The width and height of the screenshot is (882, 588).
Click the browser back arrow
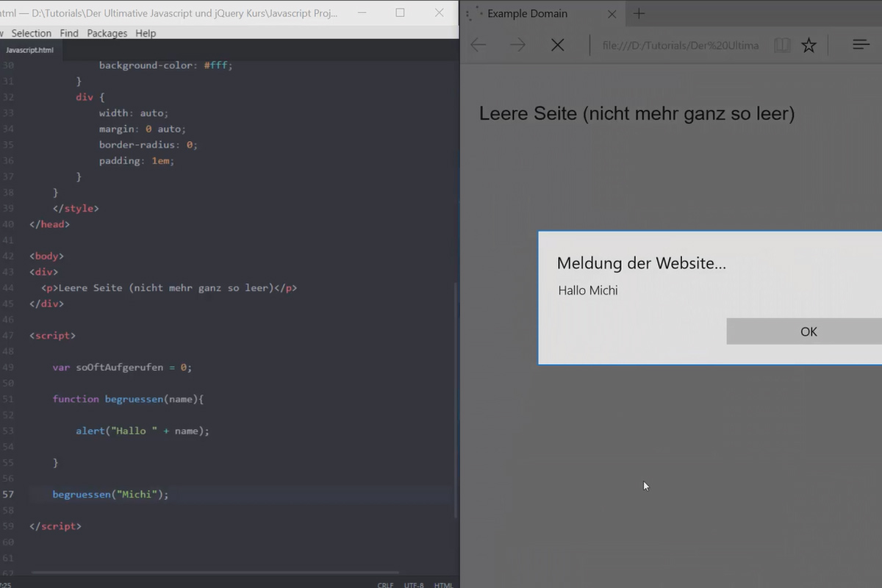(x=478, y=45)
